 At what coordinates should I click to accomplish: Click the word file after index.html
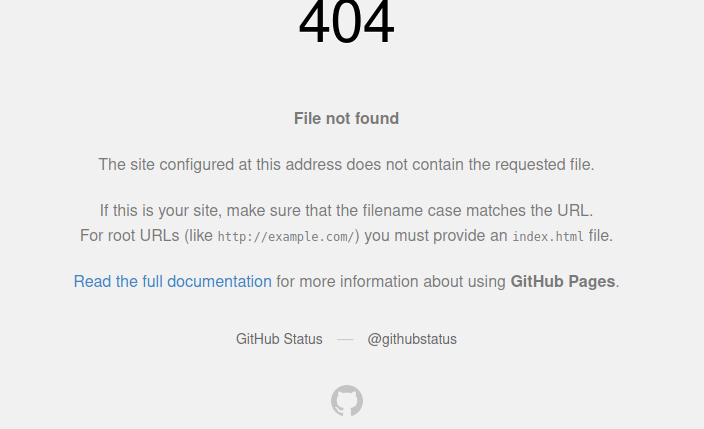[x=598, y=236]
